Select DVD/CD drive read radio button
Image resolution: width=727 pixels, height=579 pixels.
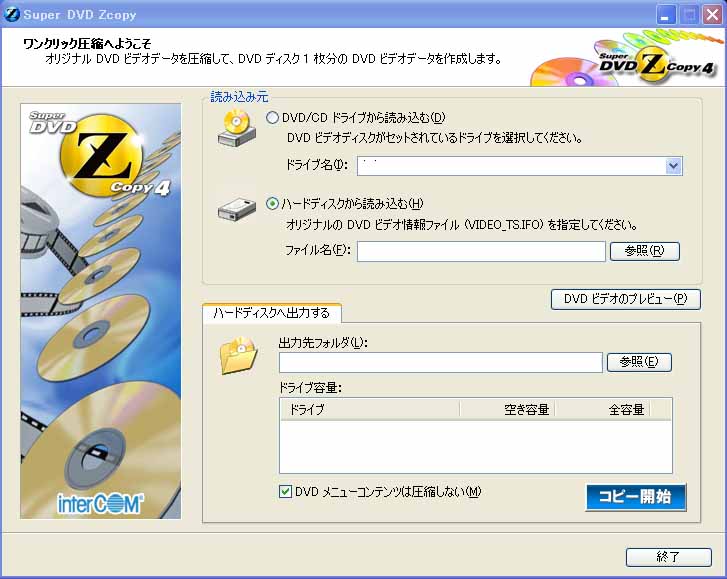[272, 118]
